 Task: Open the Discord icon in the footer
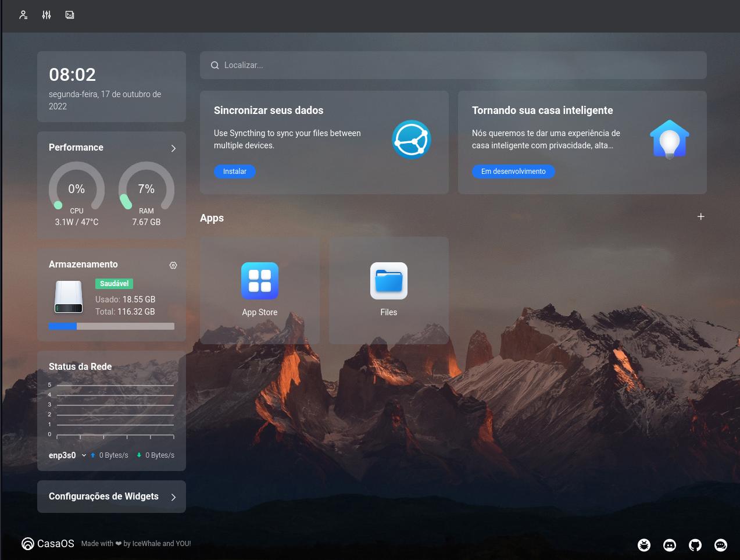(670, 545)
